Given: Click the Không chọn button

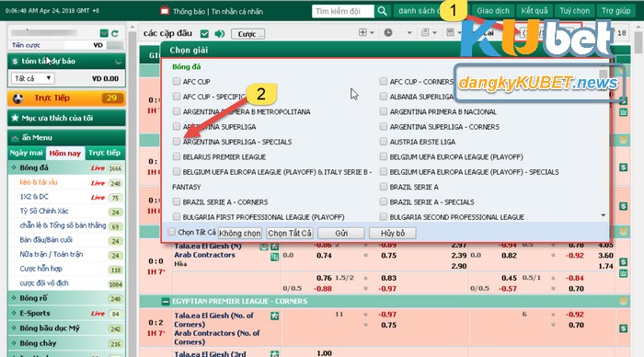Looking at the screenshot, I should (x=240, y=234).
